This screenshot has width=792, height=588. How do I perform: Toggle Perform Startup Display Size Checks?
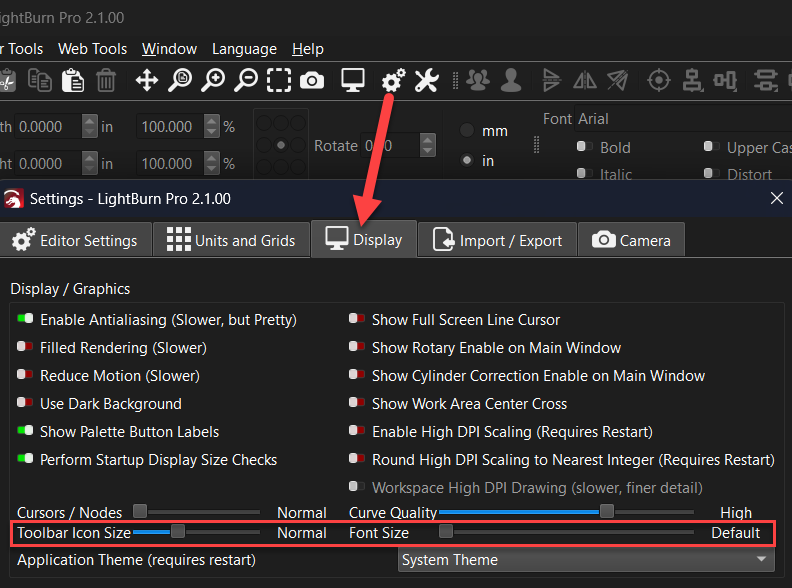[25, 458]
